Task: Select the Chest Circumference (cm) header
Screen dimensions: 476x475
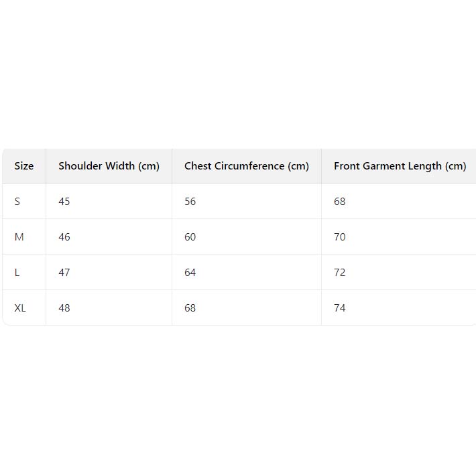Action: [x=247, y=166]
